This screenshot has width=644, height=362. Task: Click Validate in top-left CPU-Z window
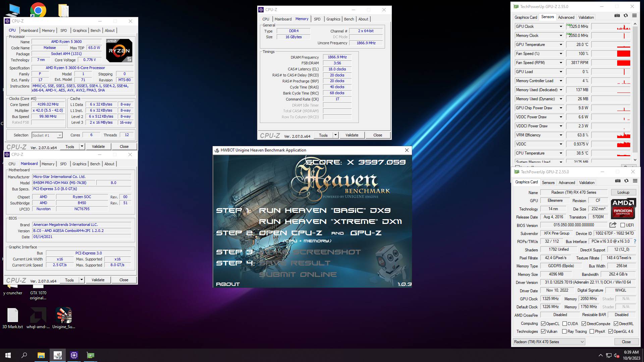tap(98, 146)
